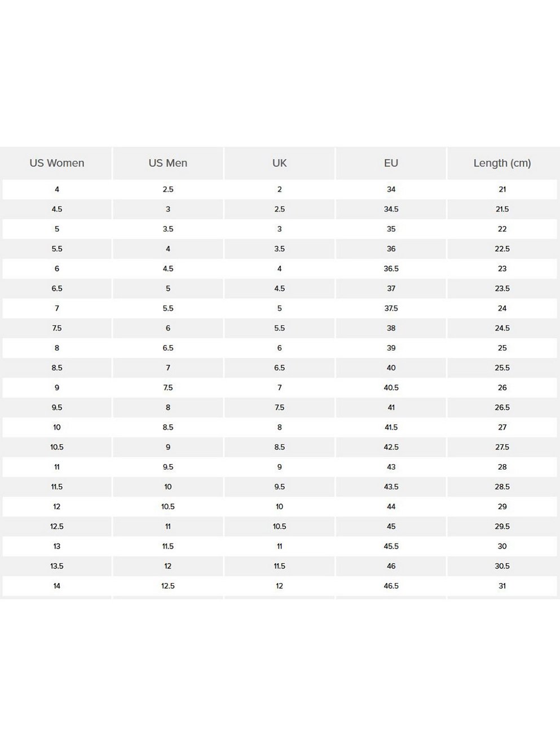560x746 pixels.
Task: Click the US Women column header
Action: [x=57, y=163]
